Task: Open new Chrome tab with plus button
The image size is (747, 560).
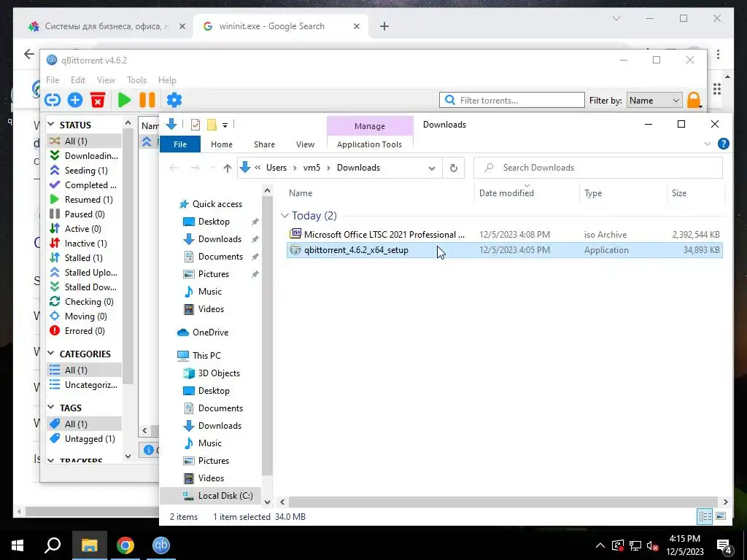Action: (x=384, y=27)
